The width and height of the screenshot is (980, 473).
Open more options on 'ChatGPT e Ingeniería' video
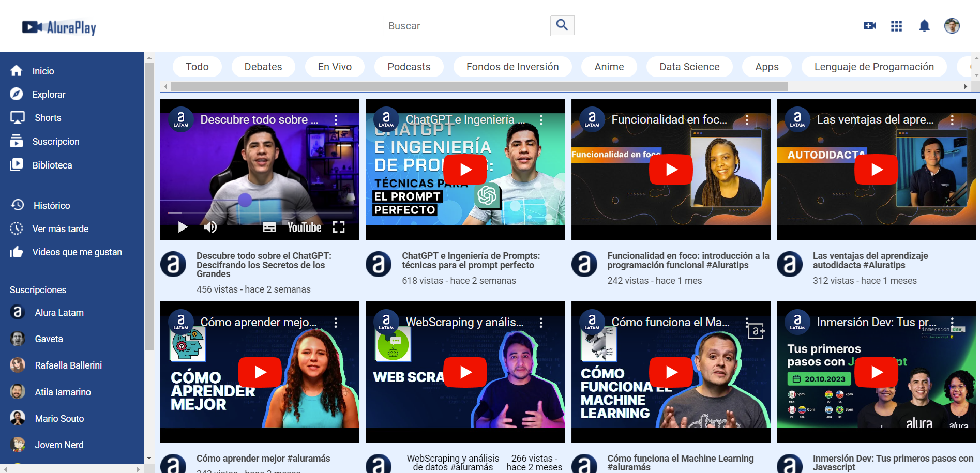click(541, 120)
